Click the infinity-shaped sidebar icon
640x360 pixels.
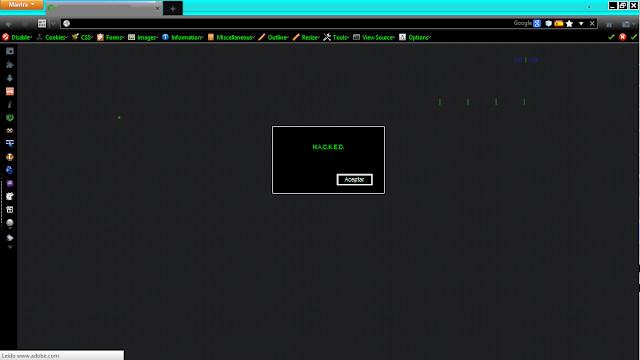tap(10, 131)
